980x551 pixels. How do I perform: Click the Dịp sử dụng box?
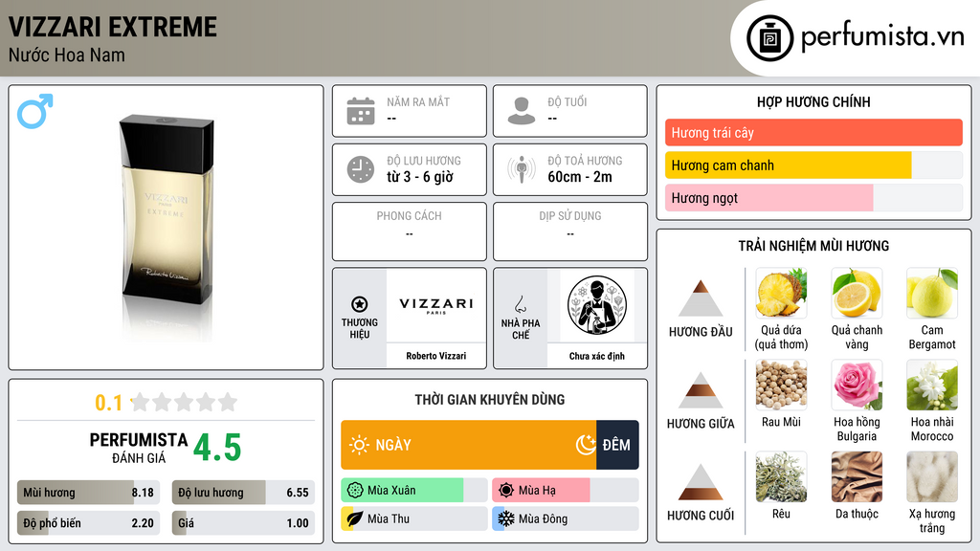(570, 231)
